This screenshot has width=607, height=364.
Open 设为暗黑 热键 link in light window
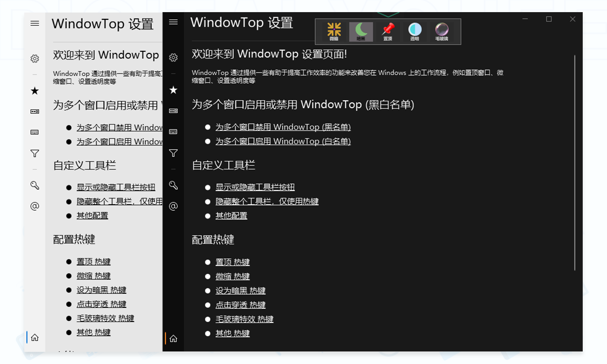102,290
